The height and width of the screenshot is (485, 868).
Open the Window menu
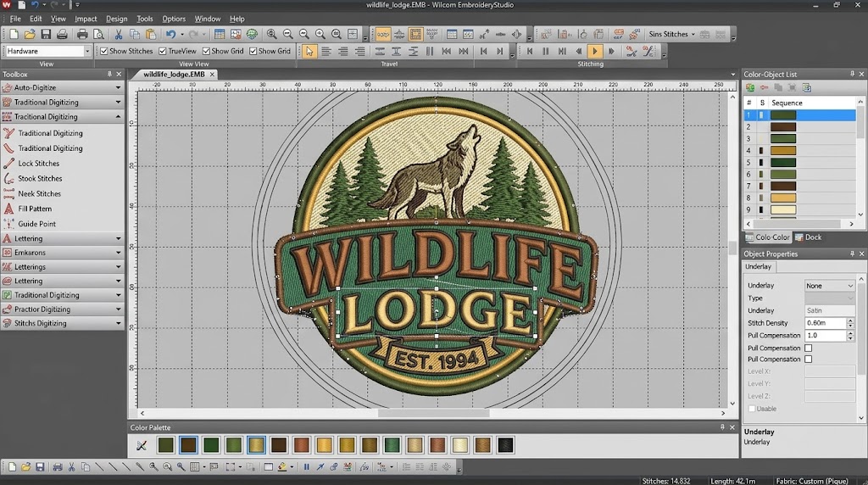pos(207,19)
